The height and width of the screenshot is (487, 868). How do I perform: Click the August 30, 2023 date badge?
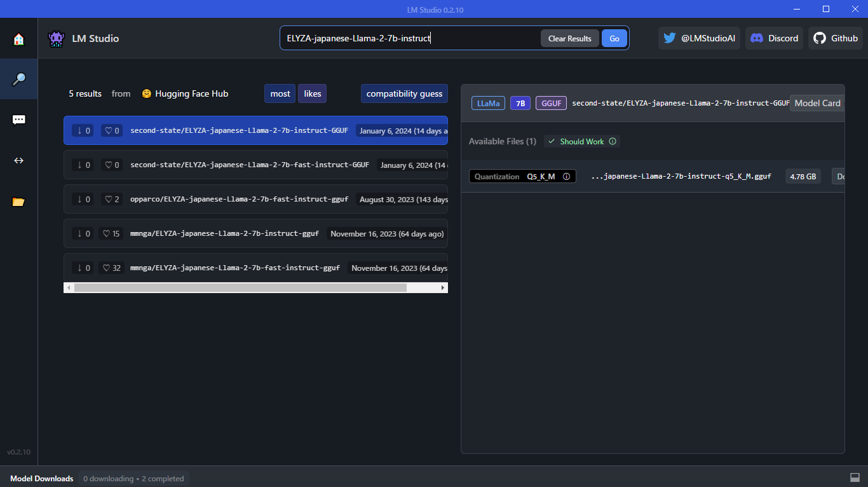pos(402,200)
